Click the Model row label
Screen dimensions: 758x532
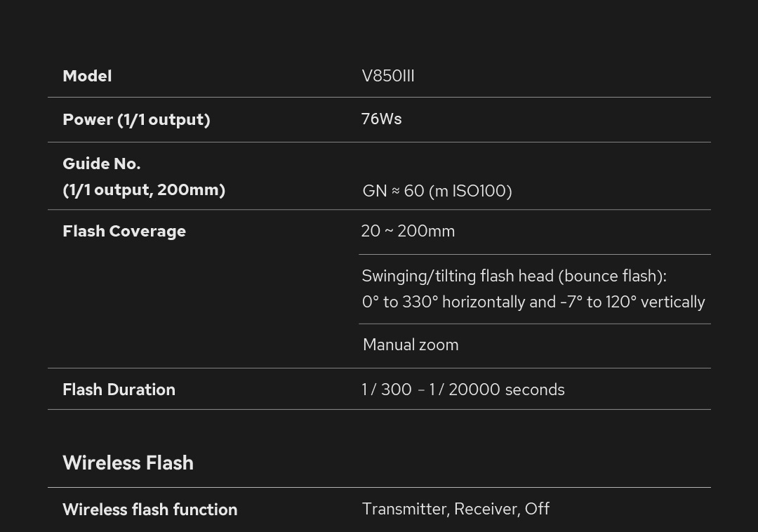(x=87, y=76)
